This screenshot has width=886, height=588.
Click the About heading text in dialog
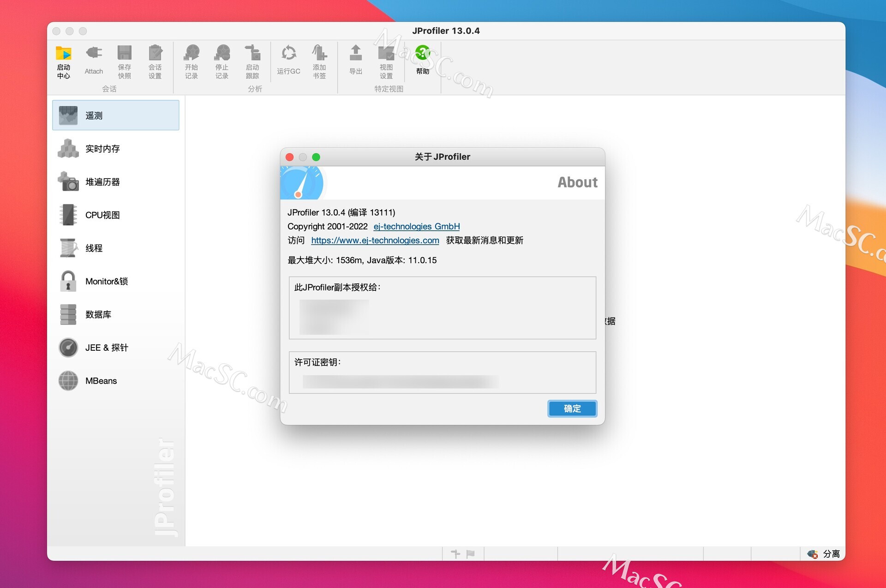[x=577, y=182]
